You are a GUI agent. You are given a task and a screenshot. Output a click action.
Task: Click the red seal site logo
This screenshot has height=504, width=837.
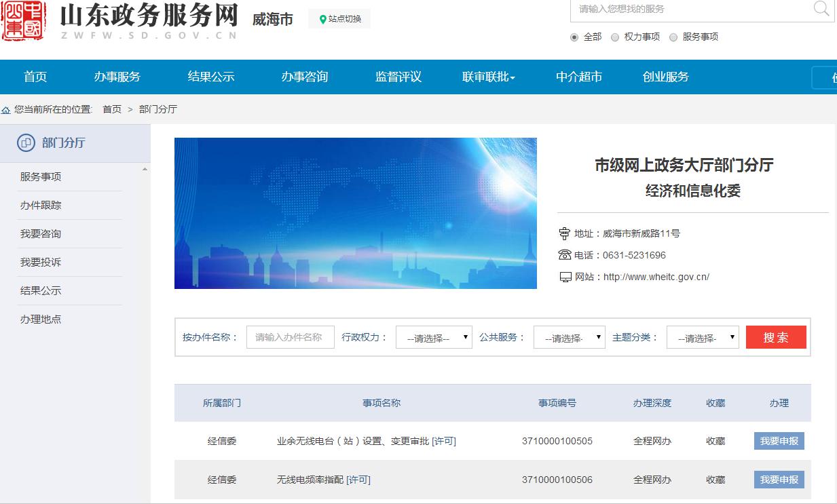pos(24,20)
